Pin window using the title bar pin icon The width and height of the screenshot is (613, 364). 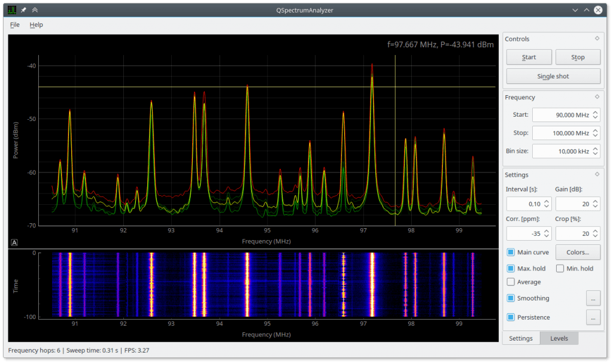click(x=23, y=10)
